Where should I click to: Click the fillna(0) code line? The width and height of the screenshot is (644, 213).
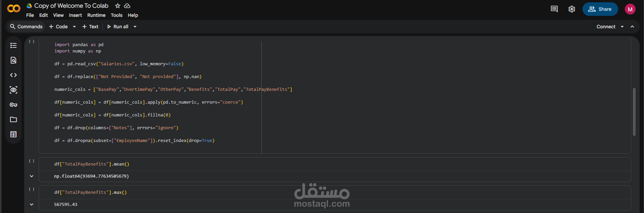(x=113, y=115)
